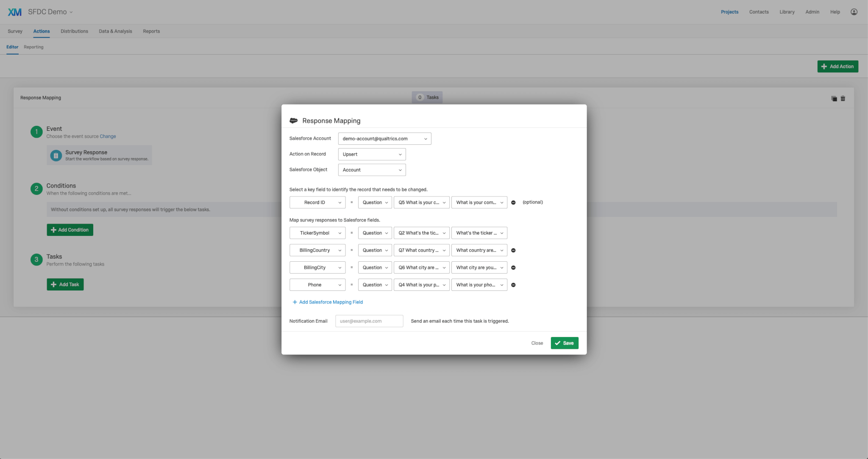
Task: Go to the Actions tab
Action: coord(42,31)
